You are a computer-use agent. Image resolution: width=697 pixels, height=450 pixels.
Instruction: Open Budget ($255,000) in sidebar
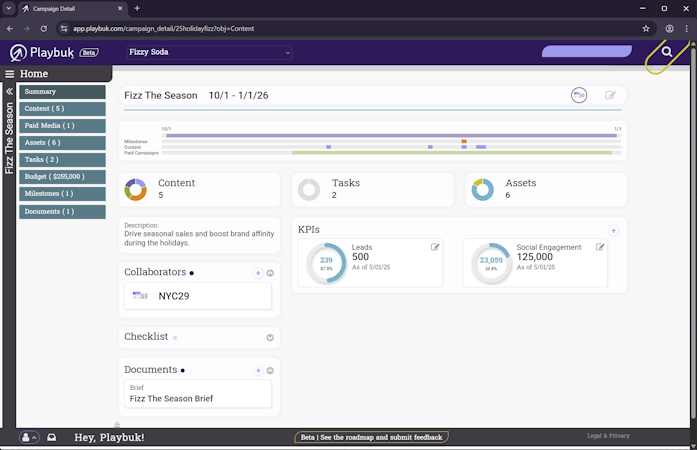click(62, 177)
